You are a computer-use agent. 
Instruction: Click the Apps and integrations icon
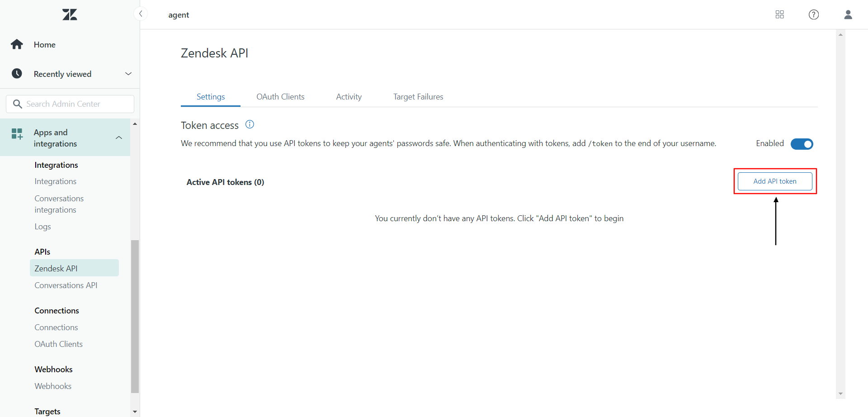click(17, 134)
